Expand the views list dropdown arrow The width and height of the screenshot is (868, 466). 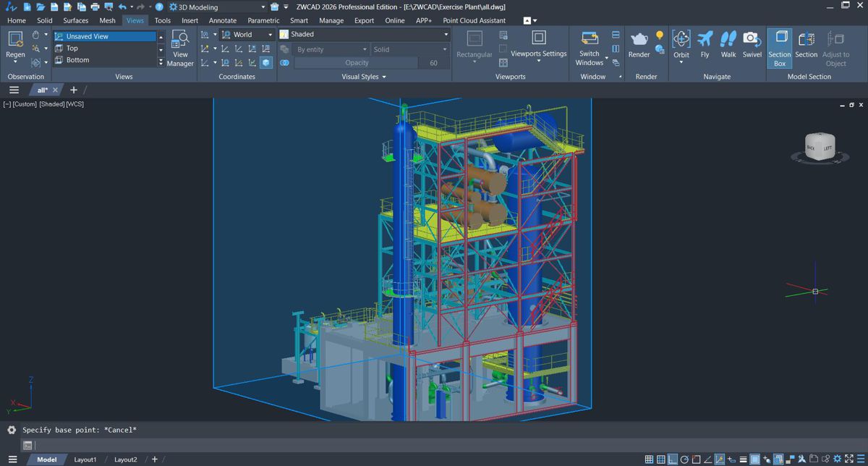point(161,63)
